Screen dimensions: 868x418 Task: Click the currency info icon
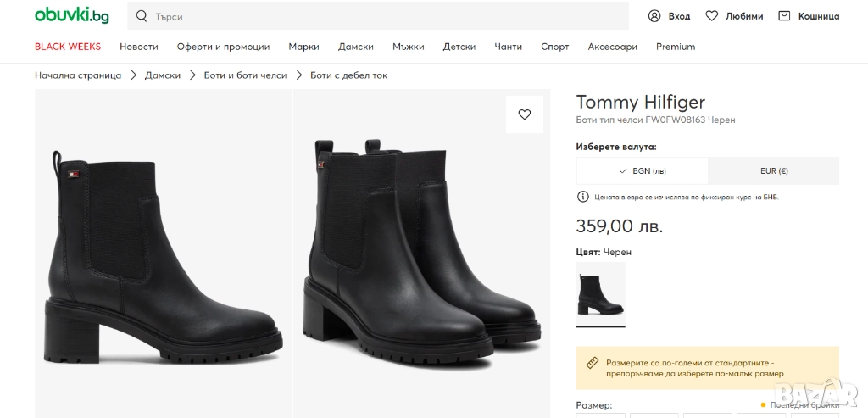582,197
